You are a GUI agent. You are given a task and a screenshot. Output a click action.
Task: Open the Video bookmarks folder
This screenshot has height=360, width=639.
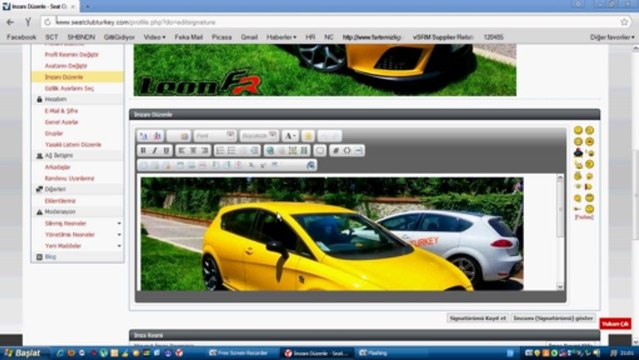pyautogui.click(x=154, y=37)
